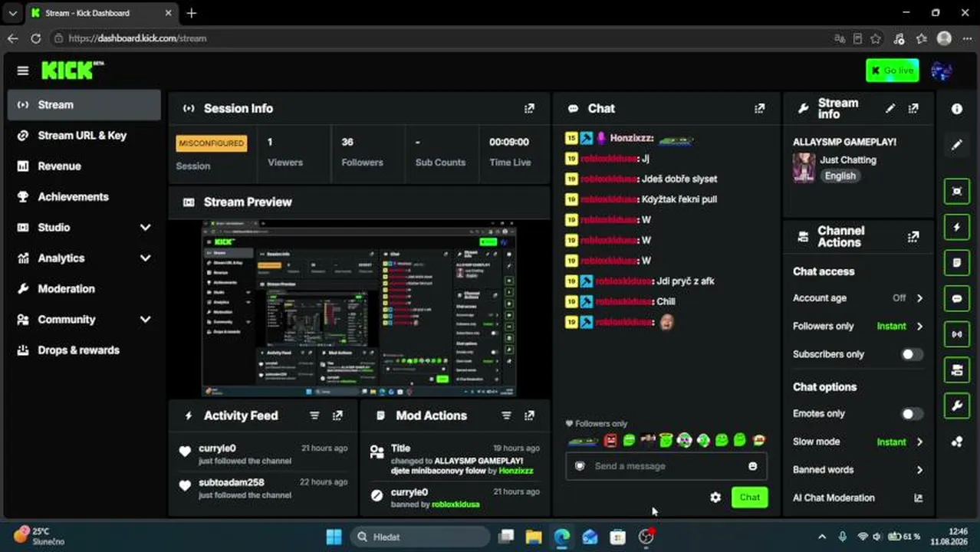Viewport: 980px width, 552px height.
Task: Toggle the chat bubble widget in right rail
Action: pos(957,299)
